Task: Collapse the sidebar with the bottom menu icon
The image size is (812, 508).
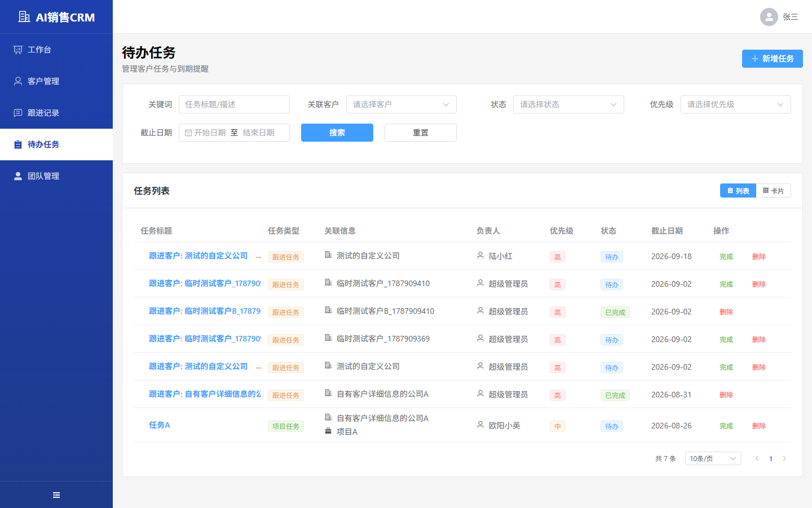Action: pyautogui.click(x=56, y=495)
